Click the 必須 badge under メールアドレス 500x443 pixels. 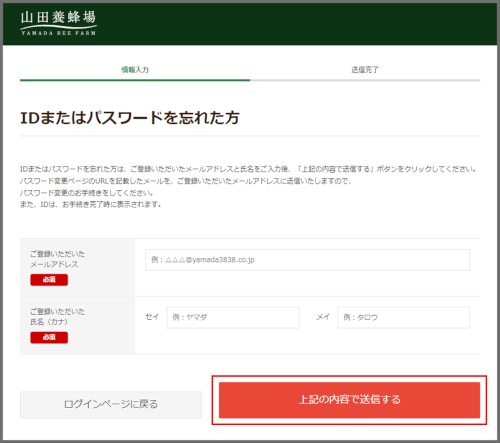coord(49,280)
